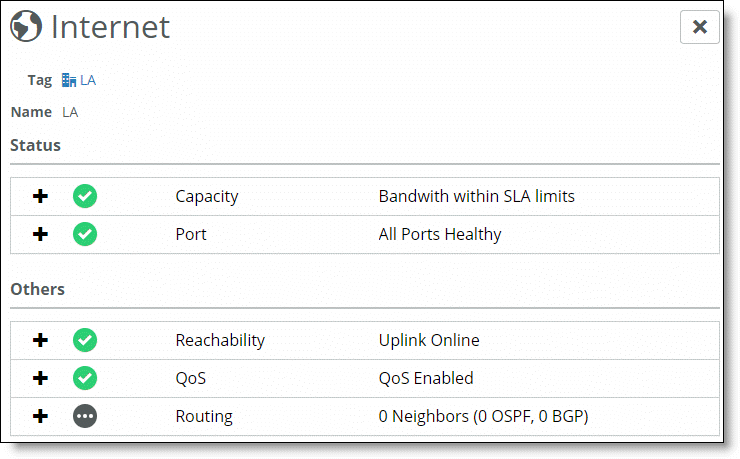Click the 'QoS Enabled' status text
Screen dimensions: 740x459
(x=426, y=378)
